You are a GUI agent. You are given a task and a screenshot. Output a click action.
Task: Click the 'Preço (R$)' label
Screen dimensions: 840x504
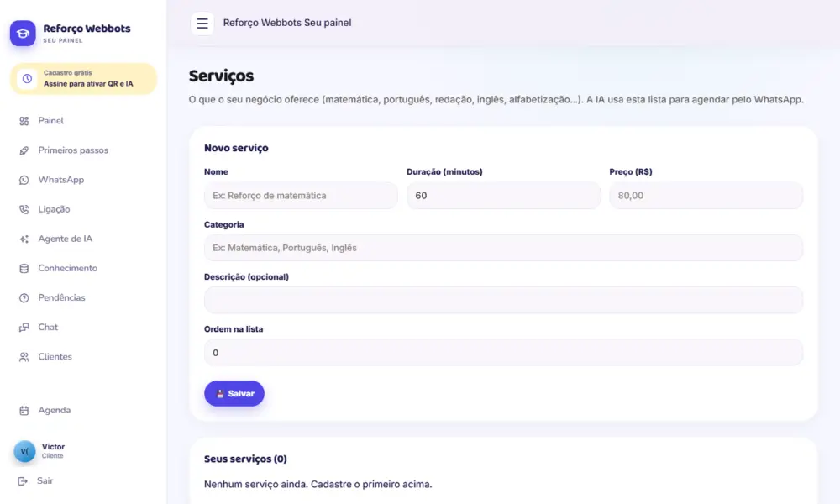click(x=631, y=172)
